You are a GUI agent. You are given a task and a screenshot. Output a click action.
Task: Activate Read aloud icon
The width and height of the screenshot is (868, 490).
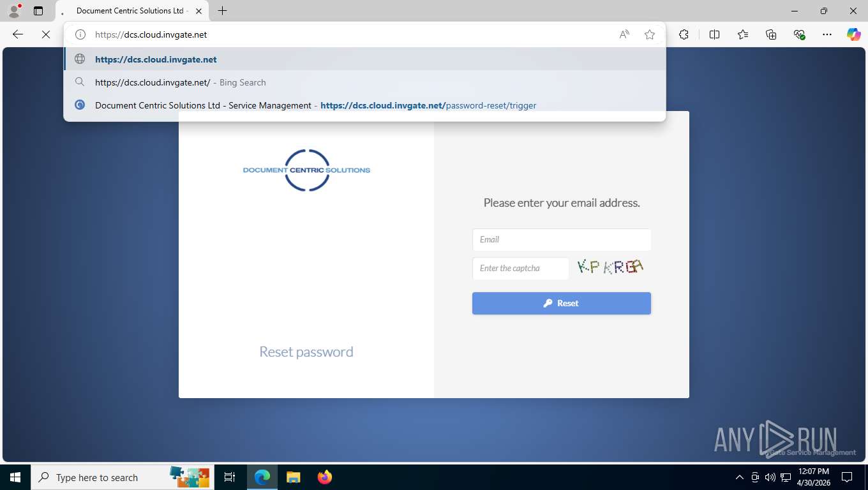(624, 34)
